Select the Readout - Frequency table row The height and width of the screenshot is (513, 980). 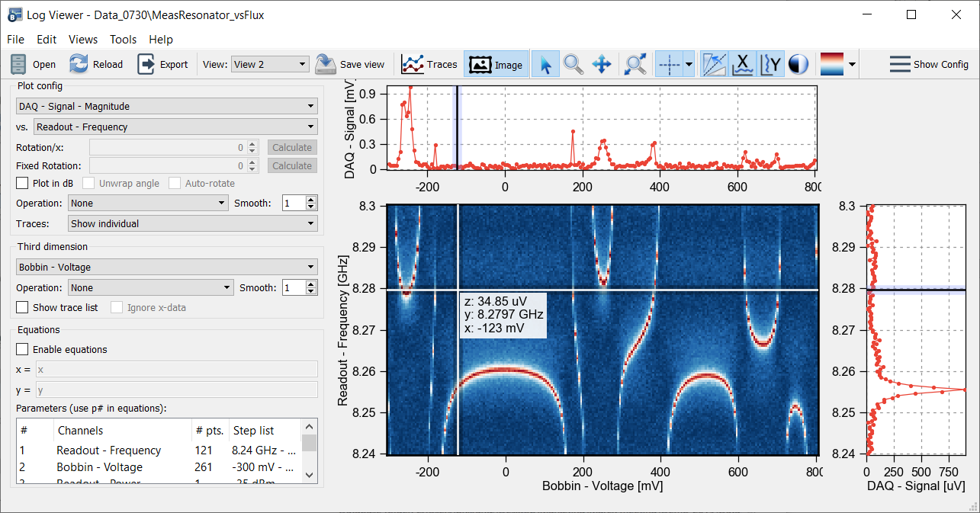(x=159, y=450)
